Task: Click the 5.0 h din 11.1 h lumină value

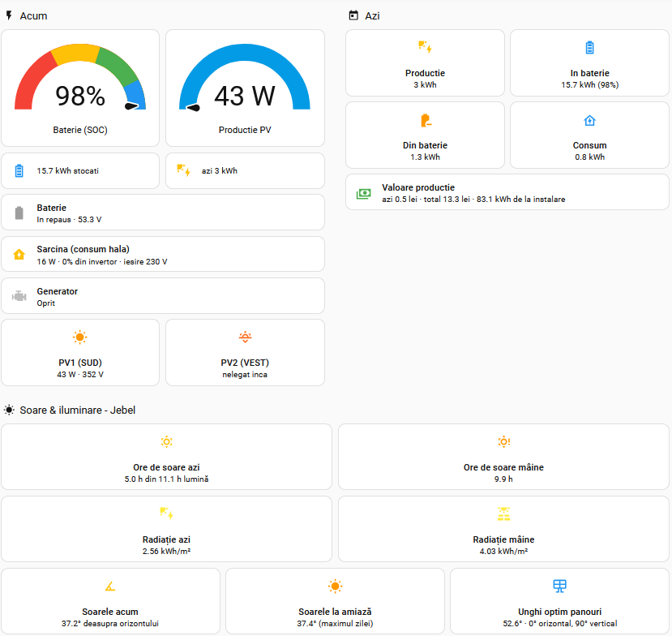Action: 167,479
